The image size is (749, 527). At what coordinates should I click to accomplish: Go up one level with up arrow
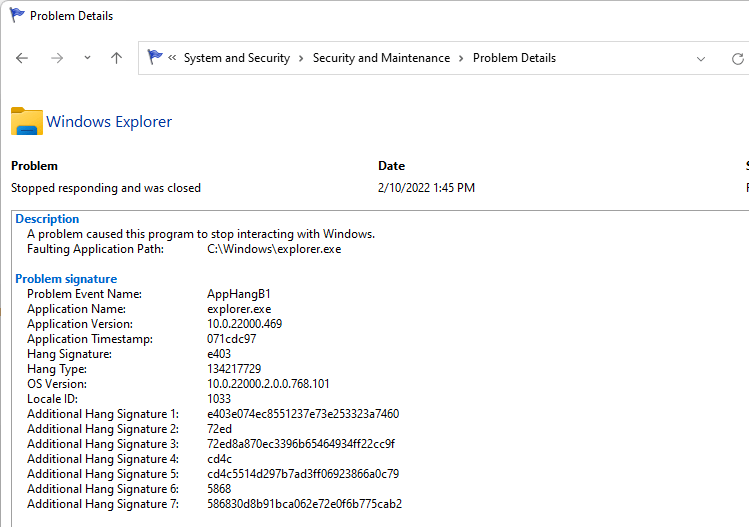click(x=116, y=58)
